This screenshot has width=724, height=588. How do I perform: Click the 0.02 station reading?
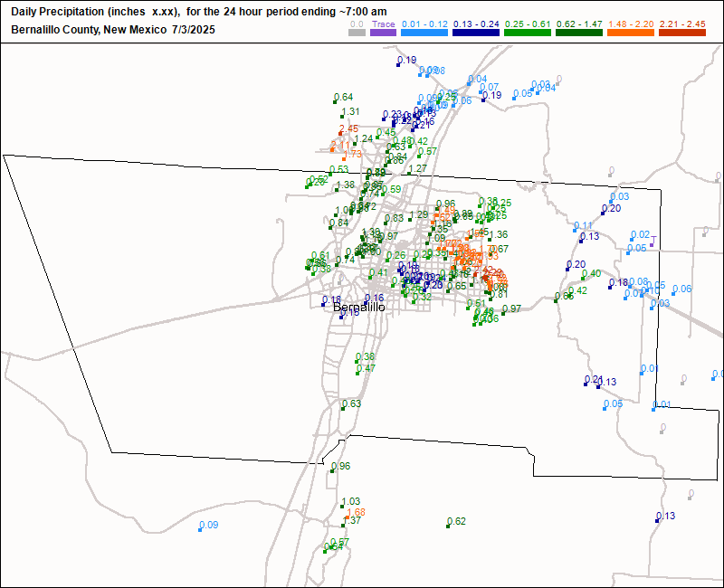640,235
